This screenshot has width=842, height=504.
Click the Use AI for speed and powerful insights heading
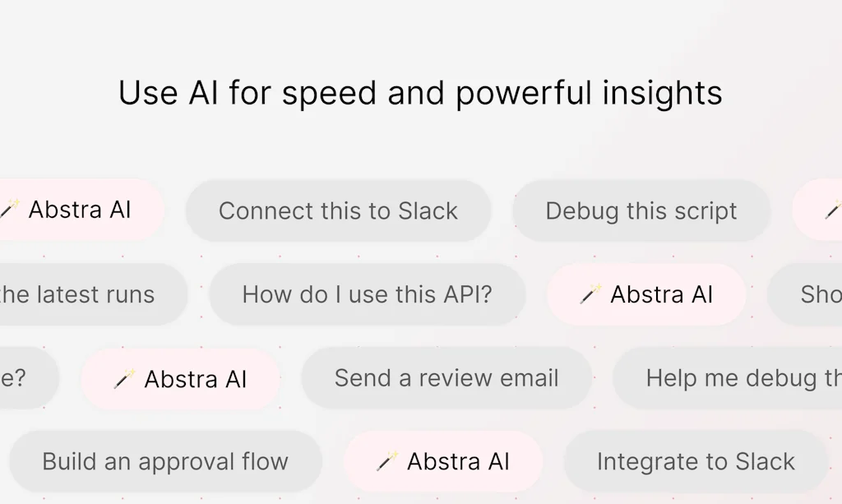(x=421, y=92)
